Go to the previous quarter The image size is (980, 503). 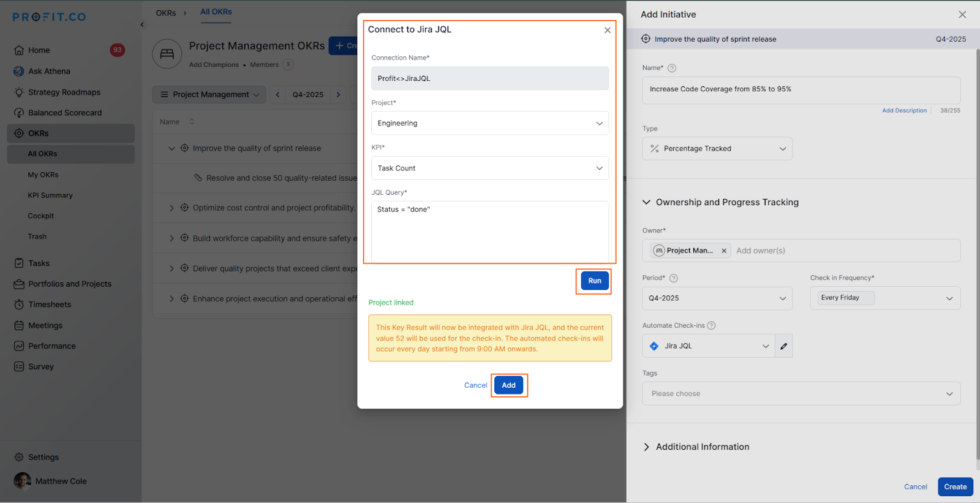click(277, 94)
